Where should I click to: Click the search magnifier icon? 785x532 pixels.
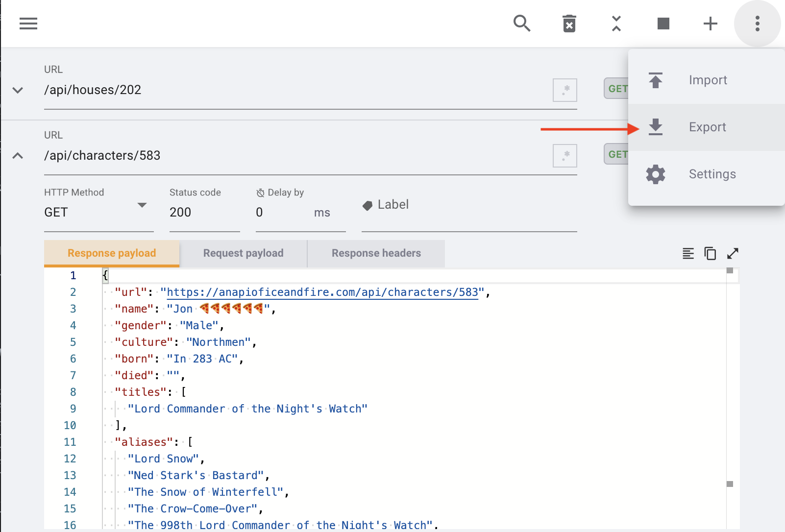tap(522, 24)
